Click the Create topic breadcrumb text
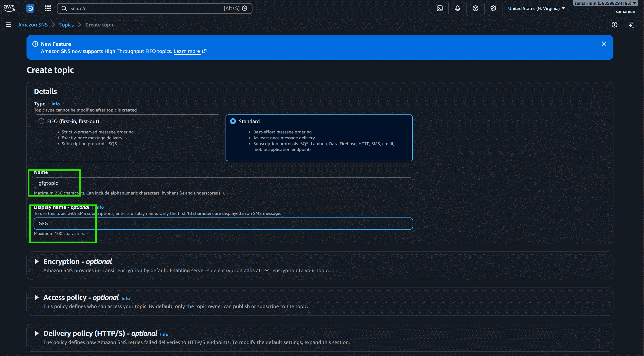The image size is (644, 356). tap(100, 25)
